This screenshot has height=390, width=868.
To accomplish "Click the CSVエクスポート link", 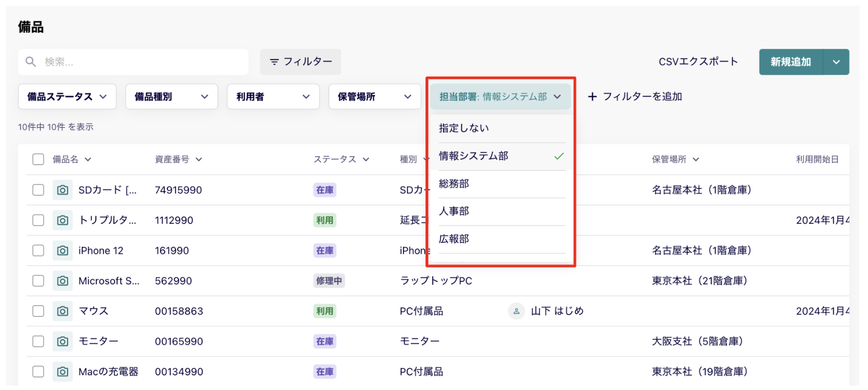I will (698, 62).
